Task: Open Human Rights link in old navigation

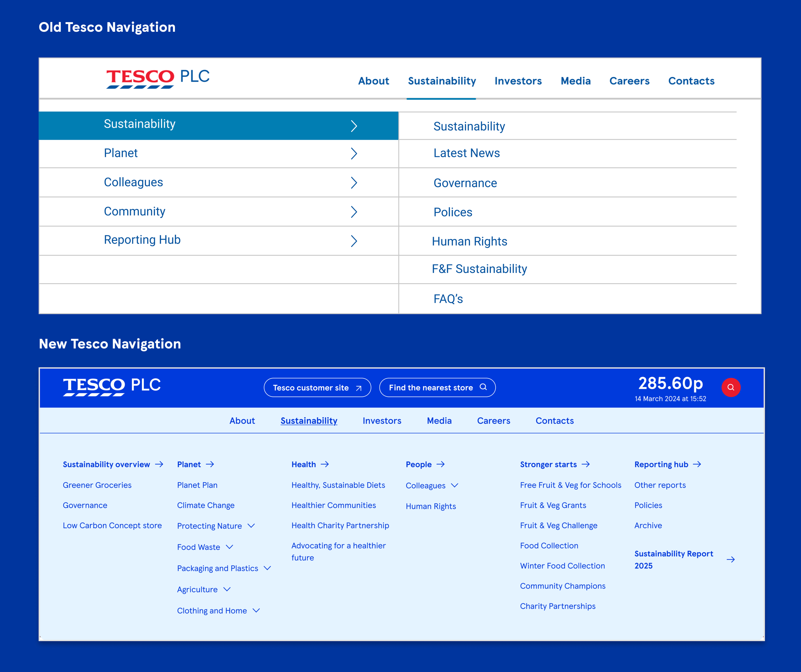Action: [469, 242]
